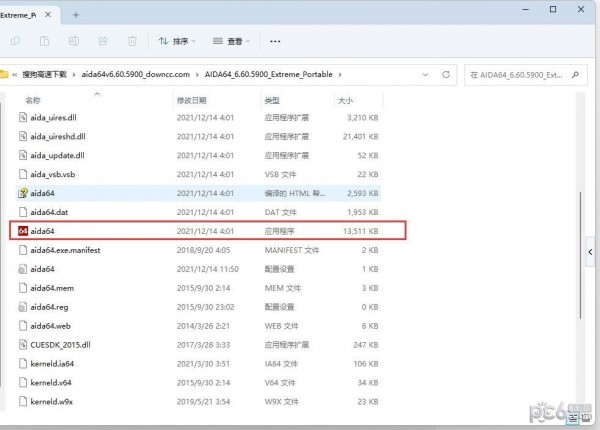Select file aida_uires.dll
This screenshot has width=600, height=430.
click(x=199, y=117)
